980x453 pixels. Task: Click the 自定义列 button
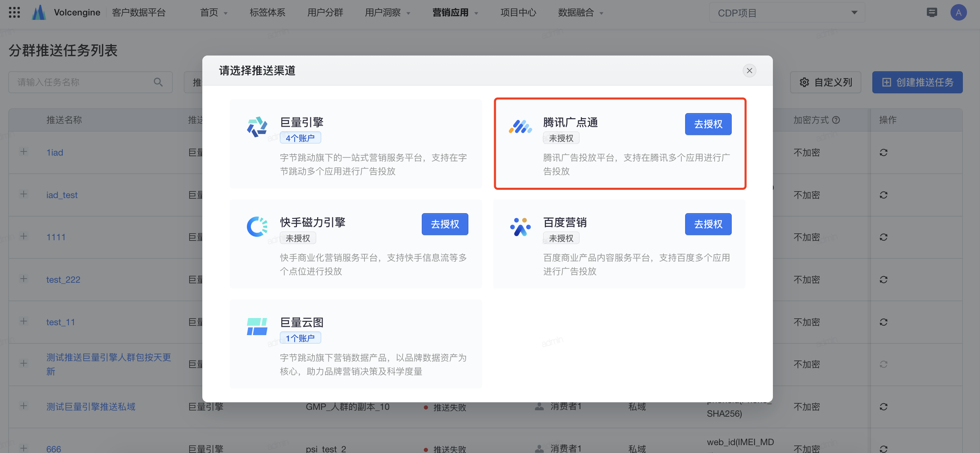pyautogui.click(x=825, y=83)
